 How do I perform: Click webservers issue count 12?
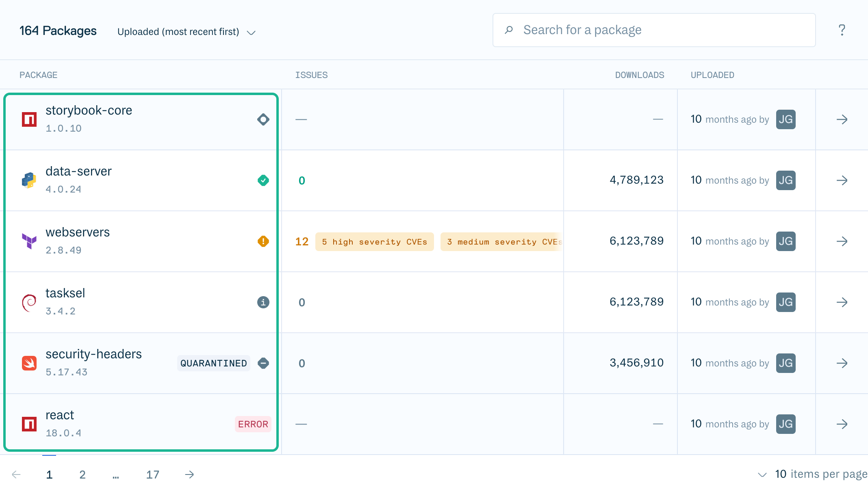(302, 242)
